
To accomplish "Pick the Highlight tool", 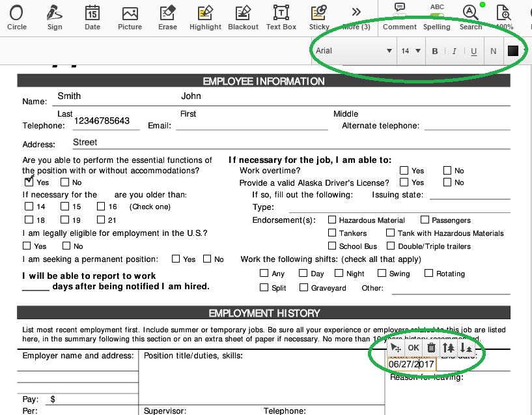I will [205, 17].
